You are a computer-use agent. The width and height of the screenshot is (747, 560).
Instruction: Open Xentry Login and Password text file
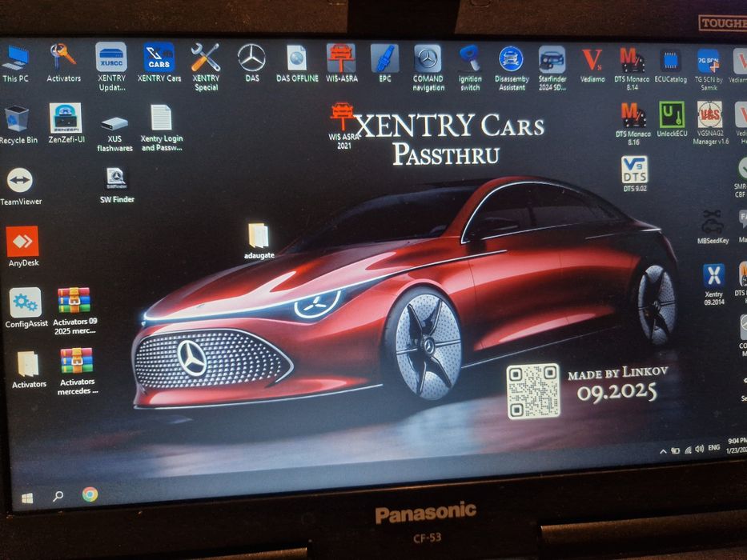[162, 128]
